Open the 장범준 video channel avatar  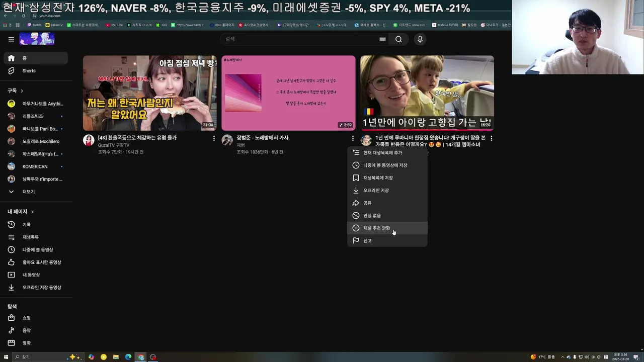[x=227, y=140]
